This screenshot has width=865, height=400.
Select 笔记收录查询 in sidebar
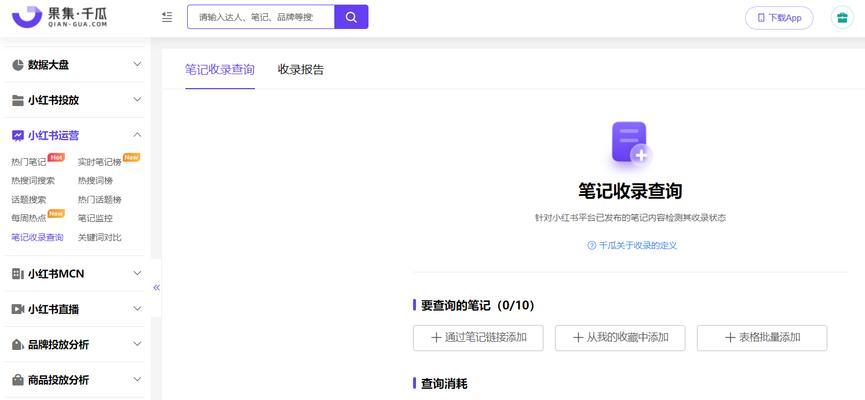(38, 238)
